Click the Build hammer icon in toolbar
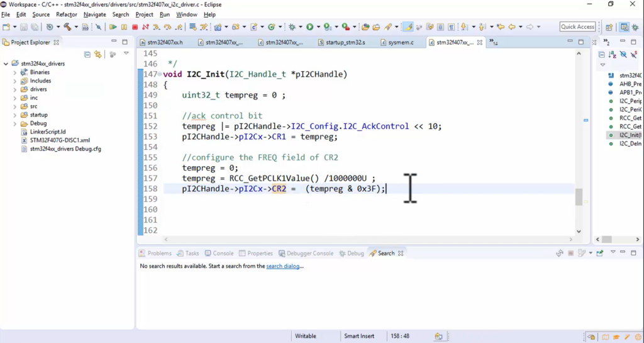 point(67,27)
